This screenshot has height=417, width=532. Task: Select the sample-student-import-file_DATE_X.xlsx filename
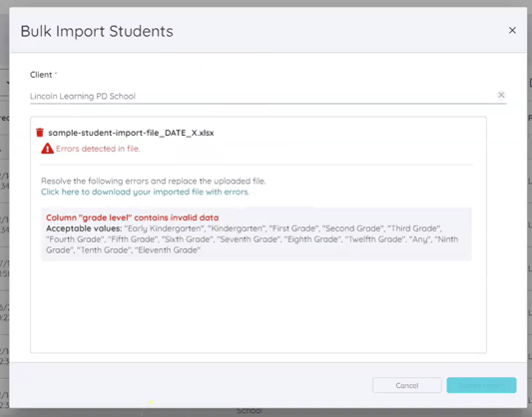pos(131,133)
